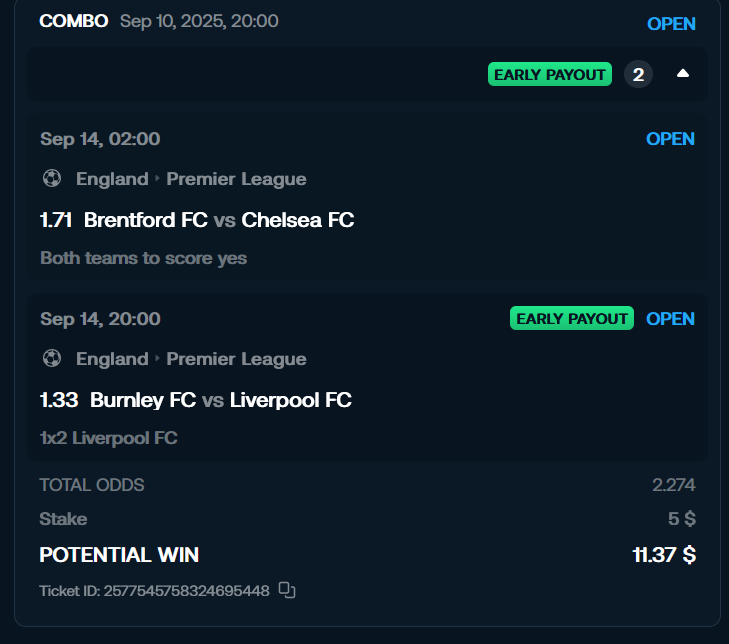Click the OPEN status of the combo ticket
Screen dimensions: 729x644
[671, 23]
